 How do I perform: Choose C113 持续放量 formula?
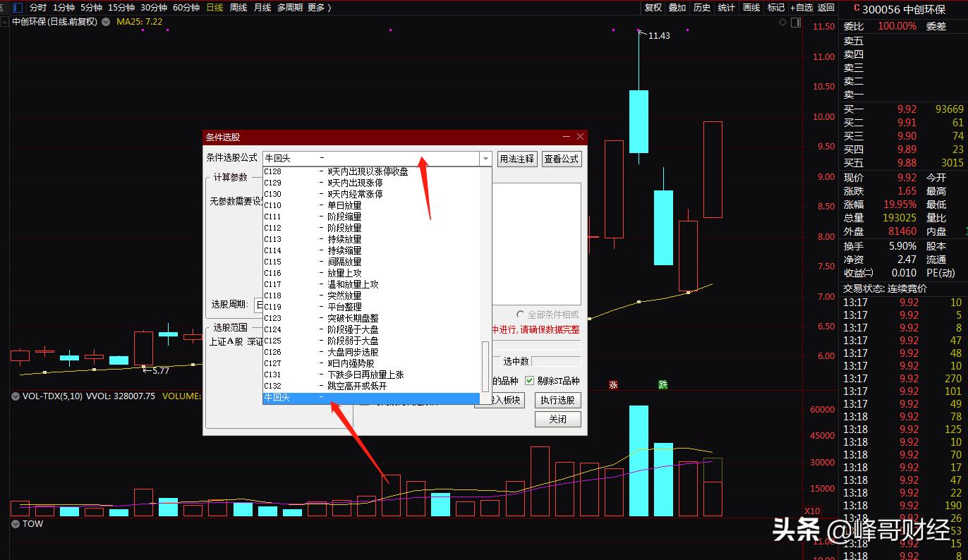pos(371,239)
